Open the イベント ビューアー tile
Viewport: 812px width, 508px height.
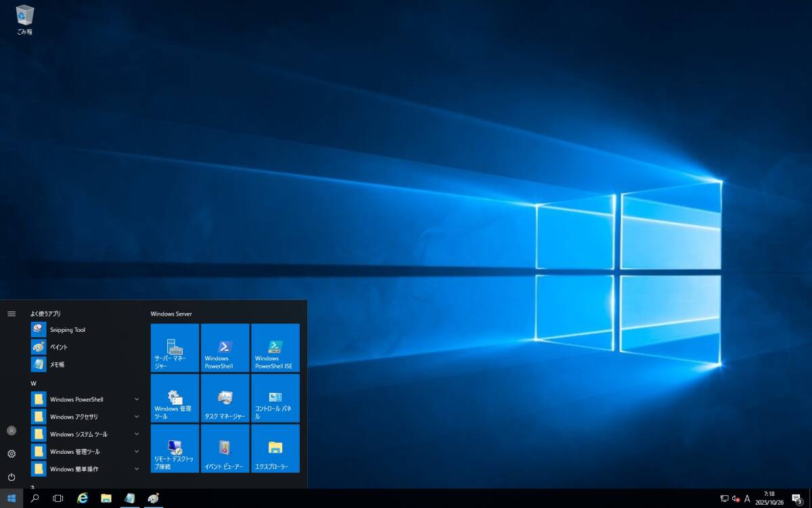225,448
